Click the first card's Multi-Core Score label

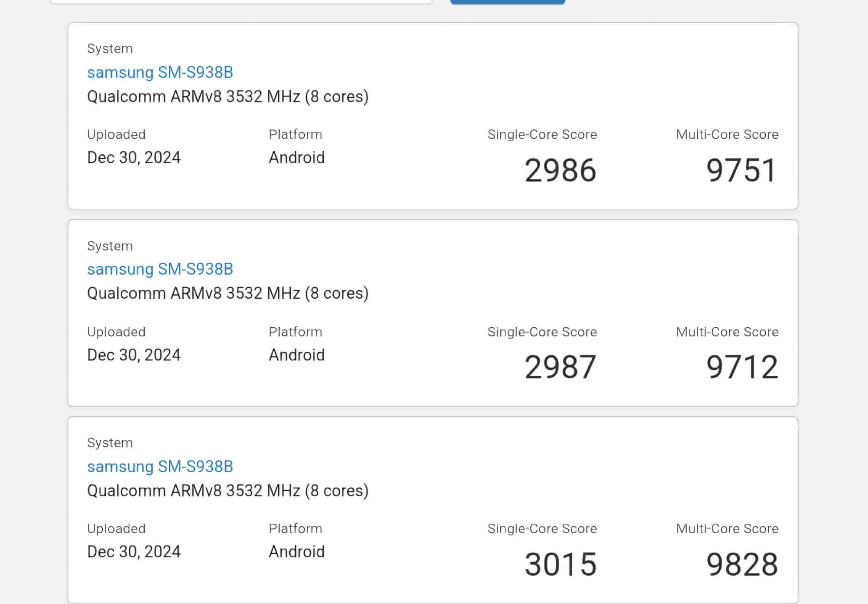727,135
